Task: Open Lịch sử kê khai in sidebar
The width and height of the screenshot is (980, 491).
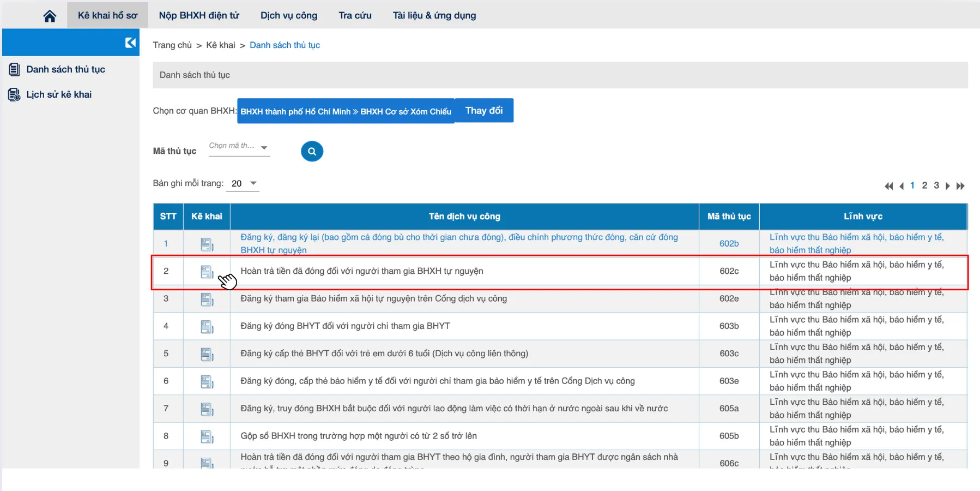Action: (59, 94)
